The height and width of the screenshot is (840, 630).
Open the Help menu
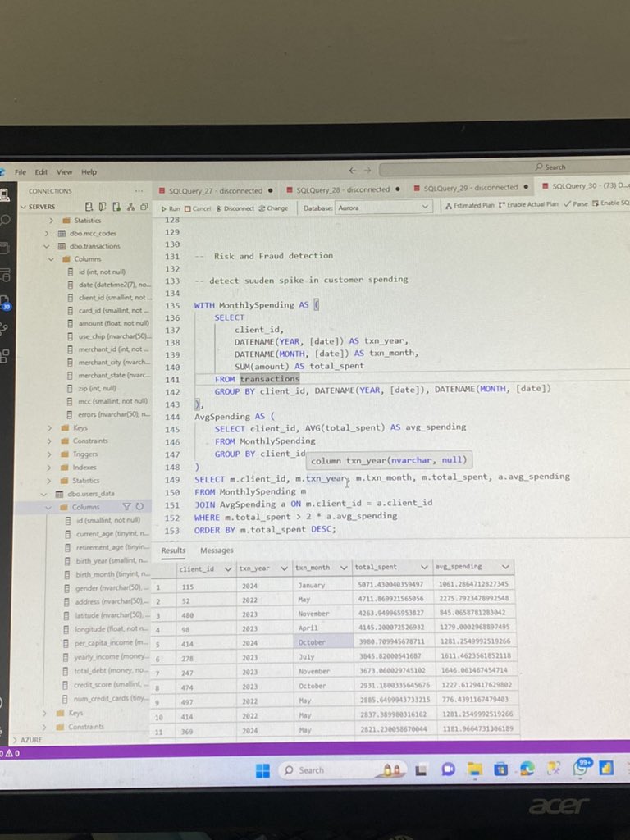89,172
